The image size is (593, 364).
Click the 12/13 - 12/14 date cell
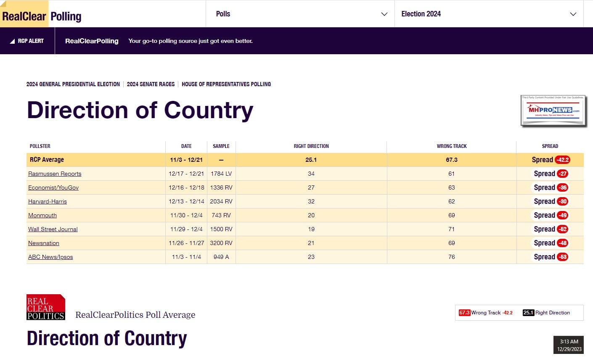[x=186, y=201]
